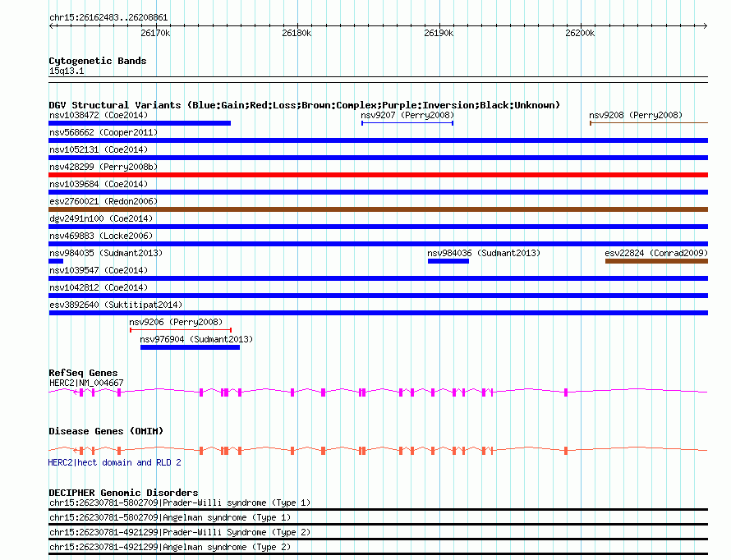The height and width of the screenshot is (560, 731).
Task: Click the nsv9206 (Perry2008) variant label
Action: pyautogui.click(x=177, y=322)
